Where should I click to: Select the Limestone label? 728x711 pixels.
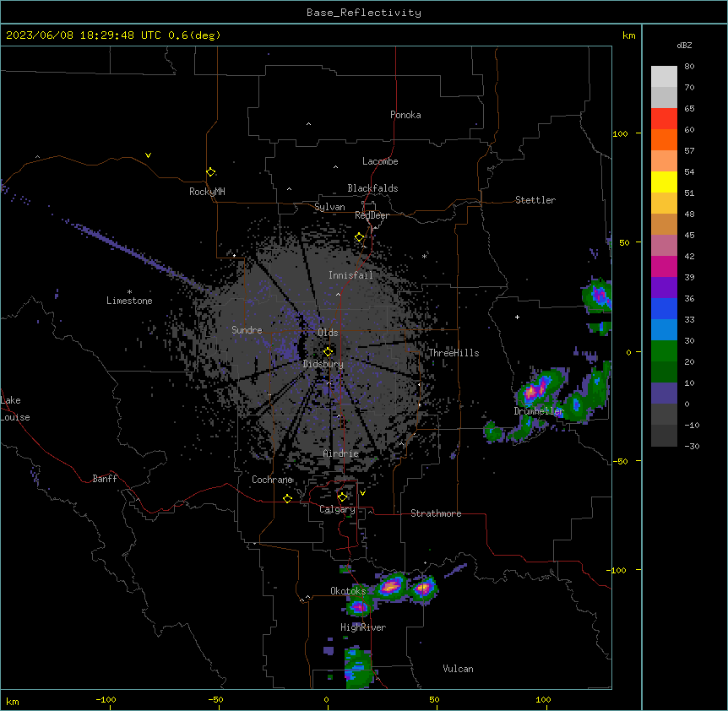(x=129, y=301)
